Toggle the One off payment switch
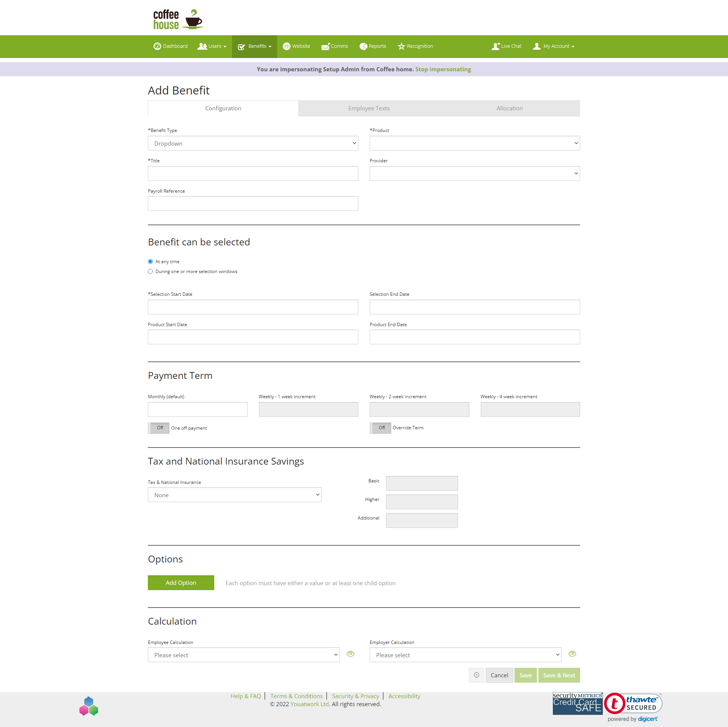 coord(158,428)
